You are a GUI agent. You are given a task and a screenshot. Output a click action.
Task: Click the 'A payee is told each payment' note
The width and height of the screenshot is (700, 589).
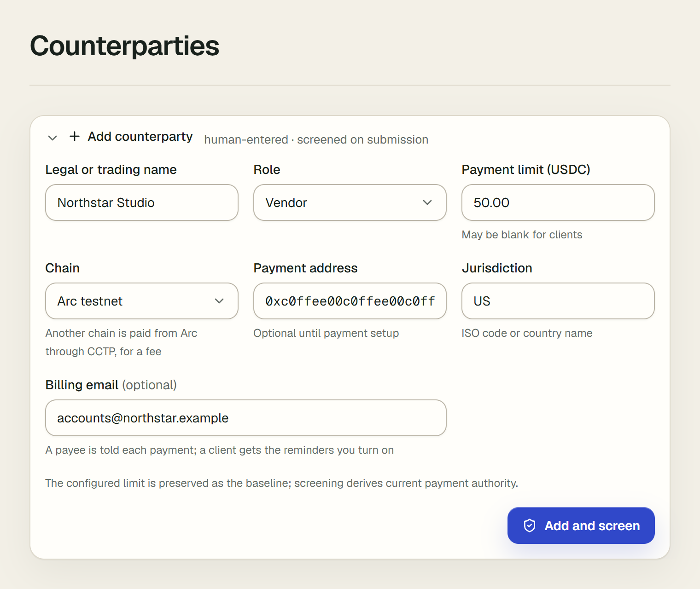pyautogui.click(x=220, y=450)
